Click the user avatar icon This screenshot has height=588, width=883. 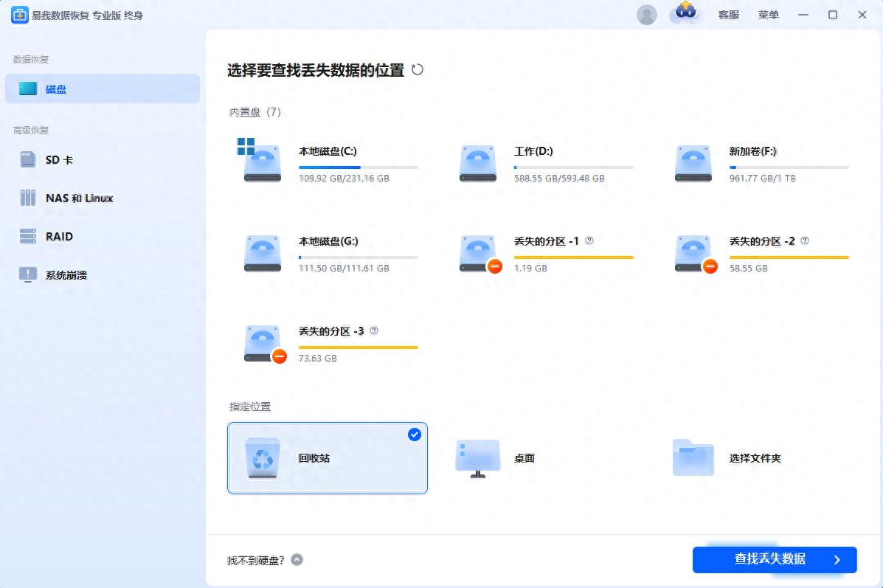[647, 14]
